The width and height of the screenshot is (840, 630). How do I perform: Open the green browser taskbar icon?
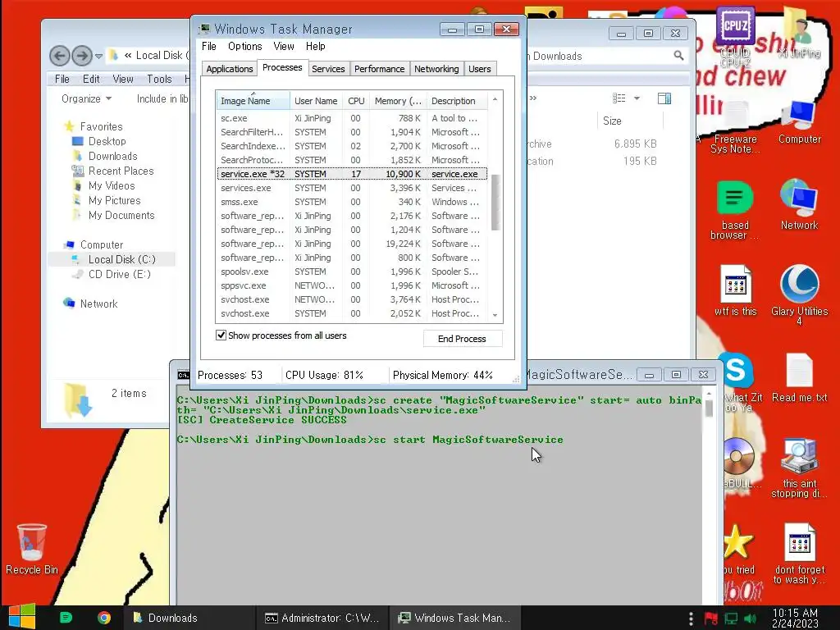click(66, 618)
